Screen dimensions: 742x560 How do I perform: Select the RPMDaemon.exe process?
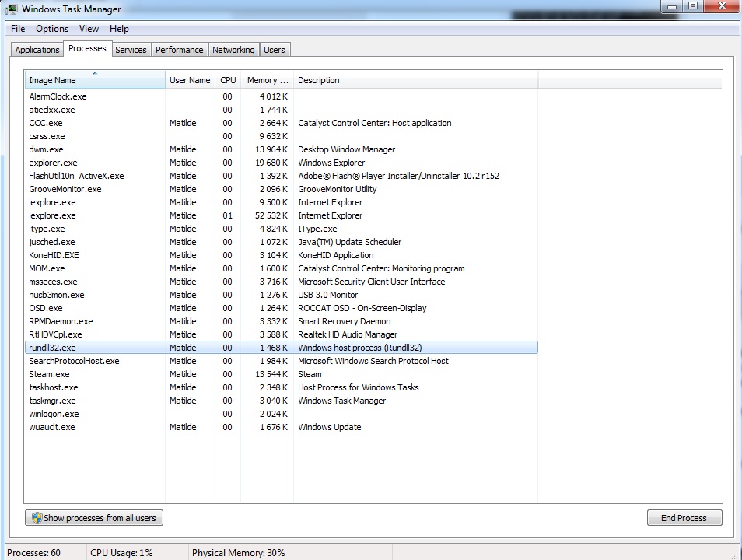(281, 322)
